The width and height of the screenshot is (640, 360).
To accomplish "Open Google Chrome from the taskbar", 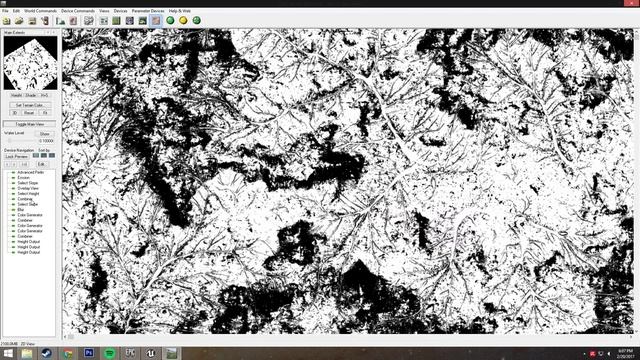I will pyautogui.click(x=68, y=353).
